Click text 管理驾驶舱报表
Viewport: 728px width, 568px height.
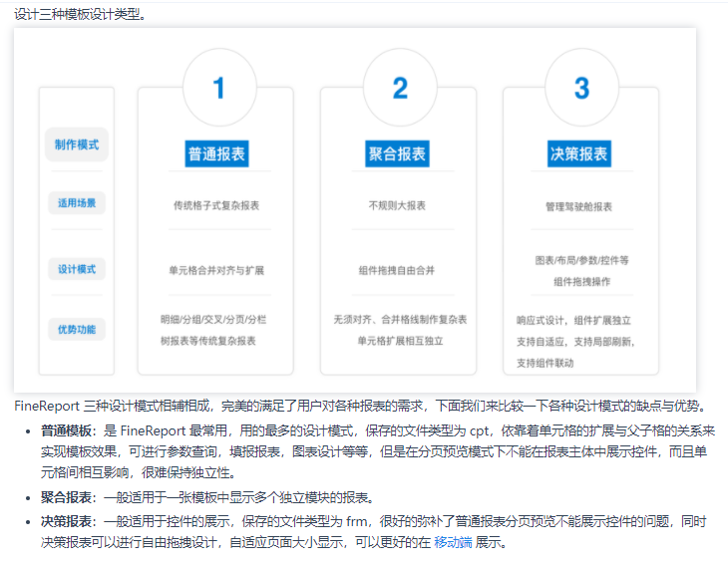pos(578,206)
